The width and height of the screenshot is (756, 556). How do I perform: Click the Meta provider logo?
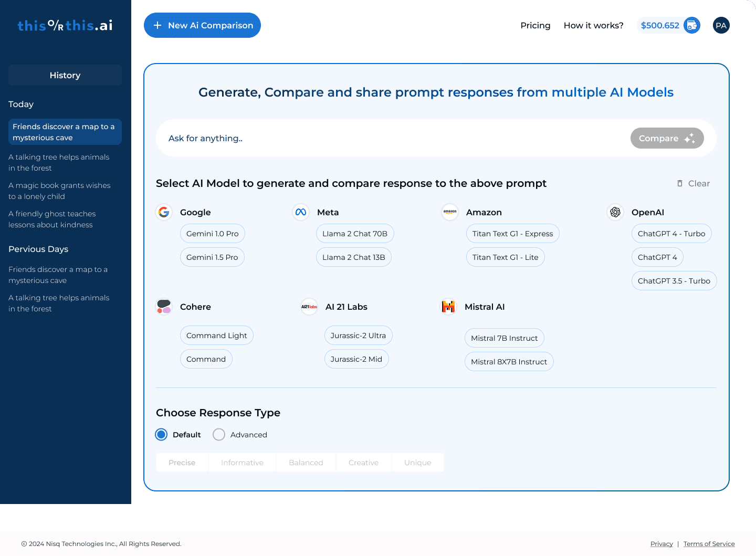[301, 212]
